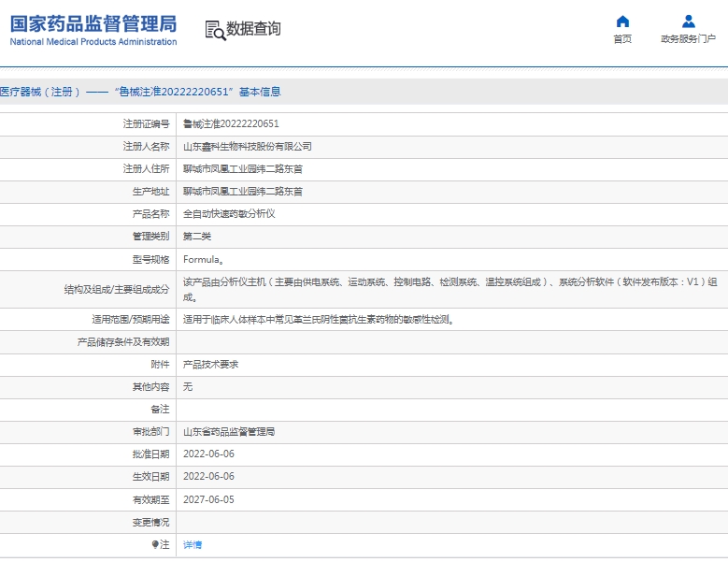Screen dimensions: 728x562
Task: Select the 数据查询 heading text
Action: tap(253, 29)
